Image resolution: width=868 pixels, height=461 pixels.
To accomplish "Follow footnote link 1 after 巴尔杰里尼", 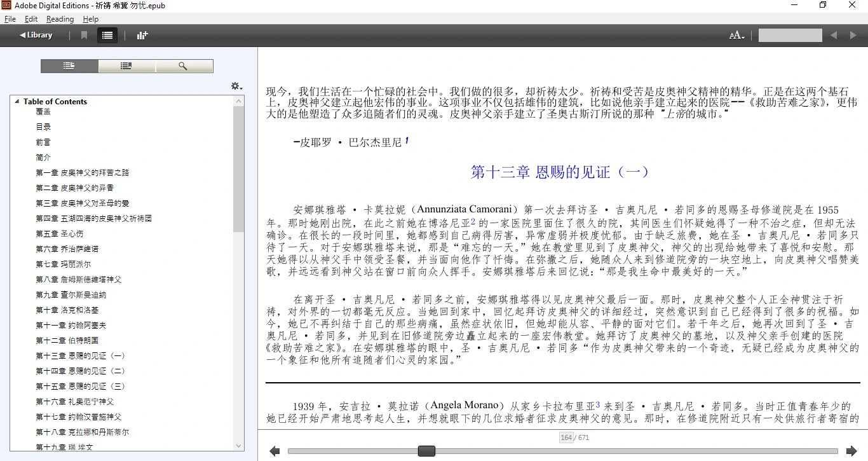I will pos(407,141).
